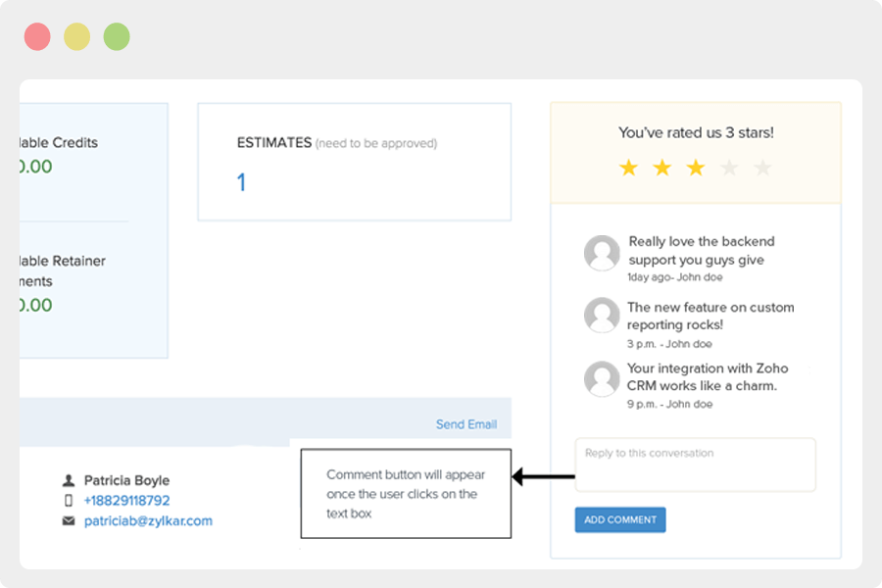Click the third gold star
The width and height of the screenshot is (882, 588).
696,169
